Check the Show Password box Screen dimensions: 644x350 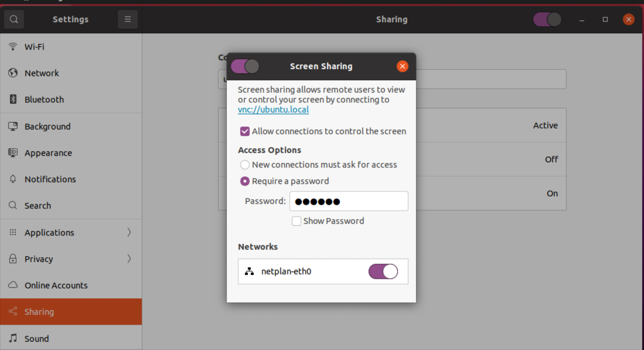296,221
